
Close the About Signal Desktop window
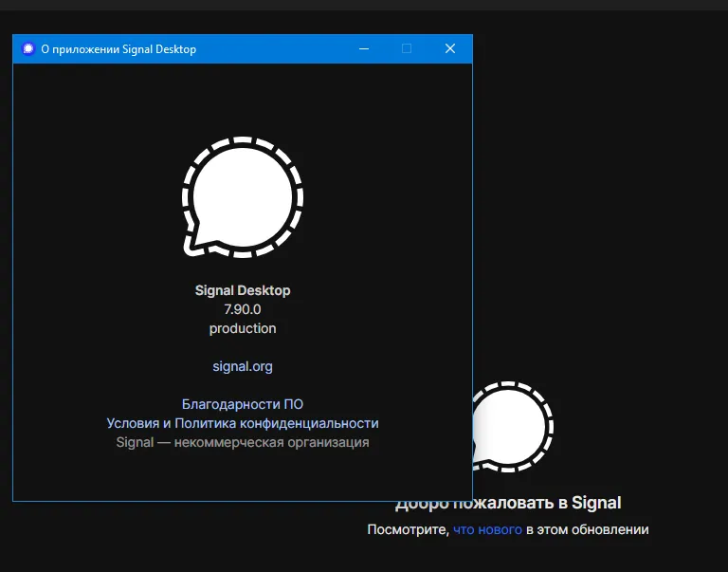tap(450, 48)
